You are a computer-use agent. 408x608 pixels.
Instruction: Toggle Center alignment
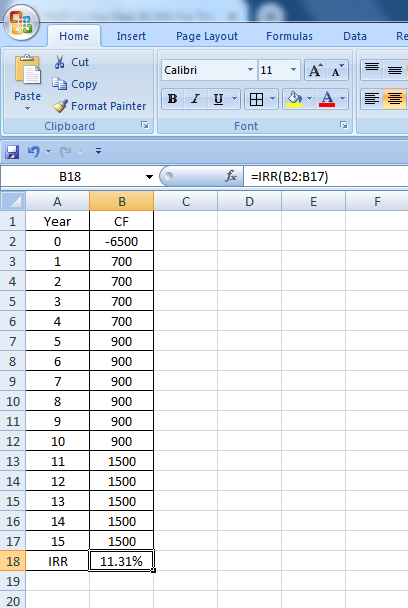pyautogui.click(x=395, y=98)
